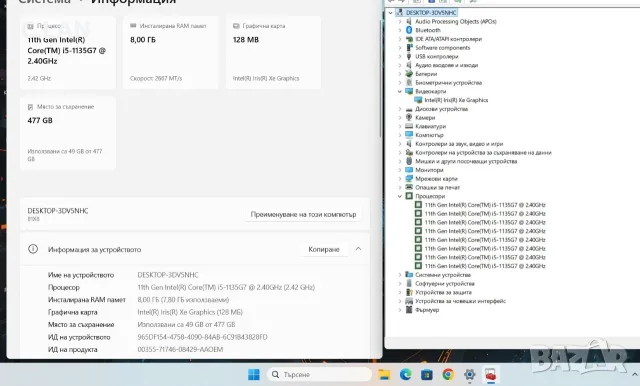Select Мишки и други посочващи устройства
This screenshot has height=386, width=640.
point(466,161)
